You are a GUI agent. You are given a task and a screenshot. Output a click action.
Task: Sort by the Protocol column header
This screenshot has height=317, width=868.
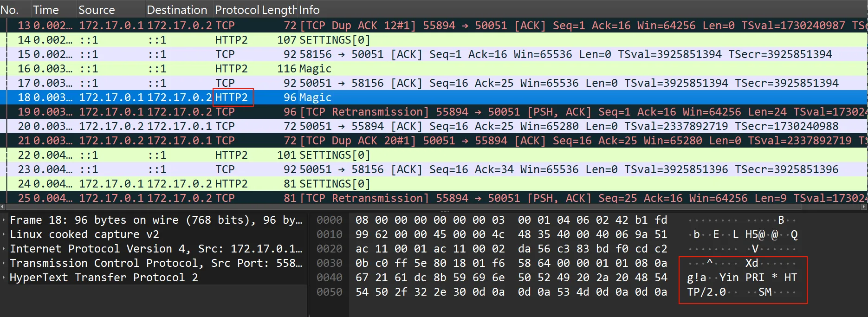(237, 9)
